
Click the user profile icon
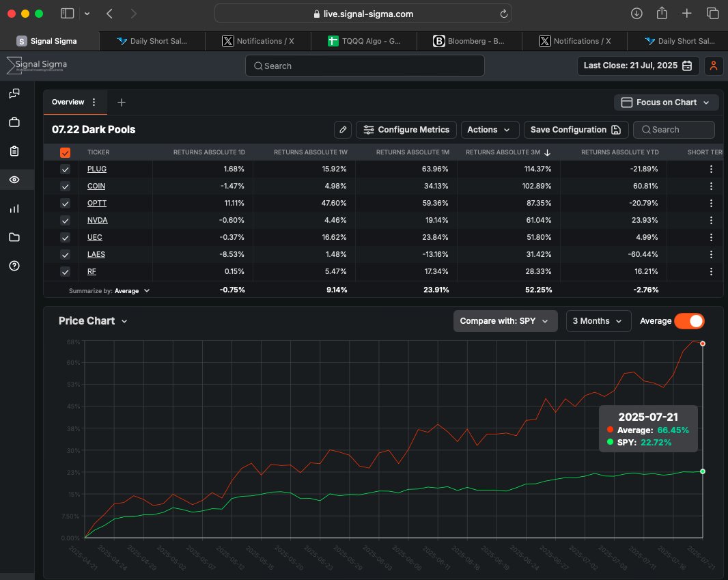point(713,66)
